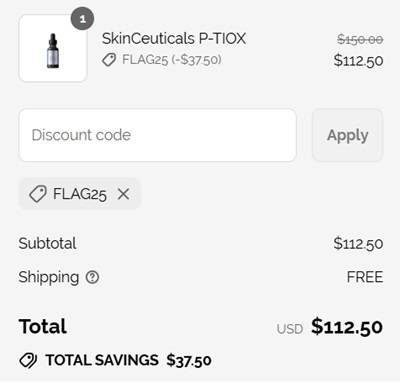Image resolution: width=400 pixels, height=383 pixels.
Task: Click the crossed-out $150.00 original price
Action: 360,40
